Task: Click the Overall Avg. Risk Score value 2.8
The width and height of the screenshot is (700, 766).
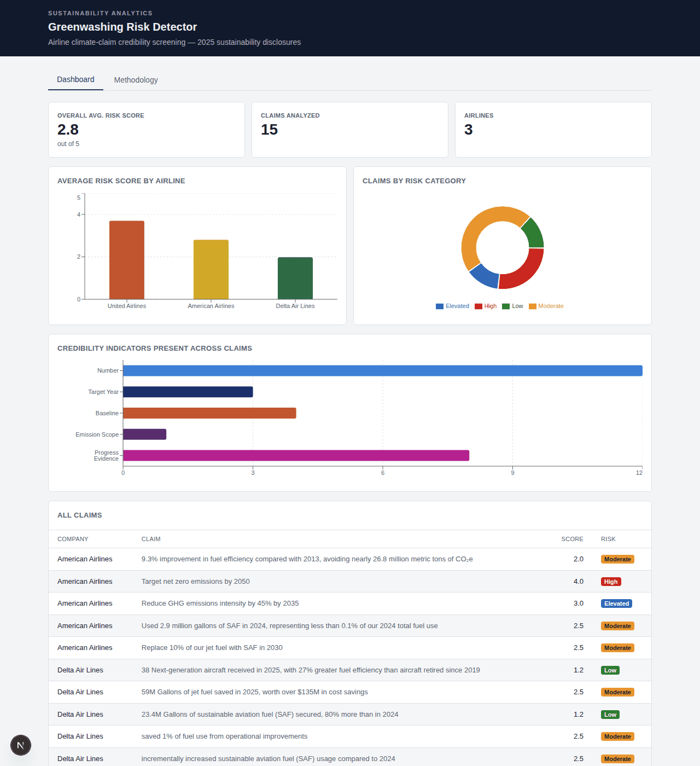Action: (68, 130)
